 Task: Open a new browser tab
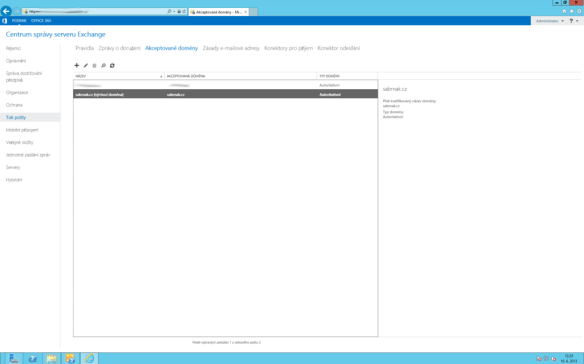pos(253,12)
